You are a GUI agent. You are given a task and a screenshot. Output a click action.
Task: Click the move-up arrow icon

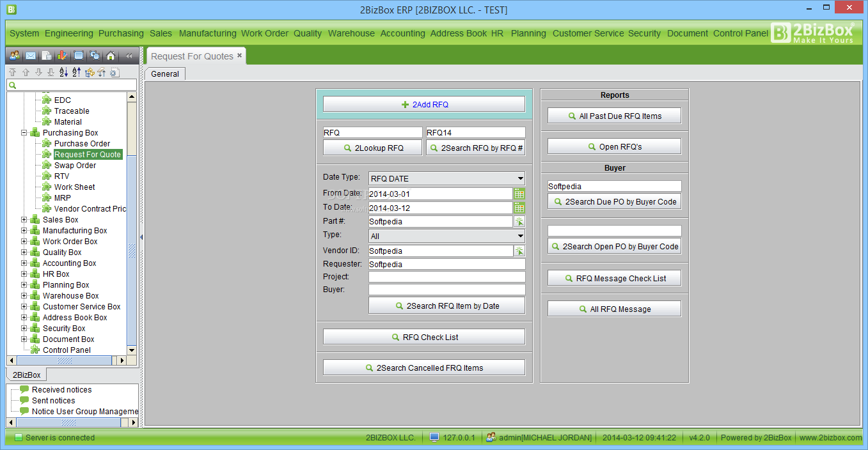pyautogui.click(x=26, y=72)
